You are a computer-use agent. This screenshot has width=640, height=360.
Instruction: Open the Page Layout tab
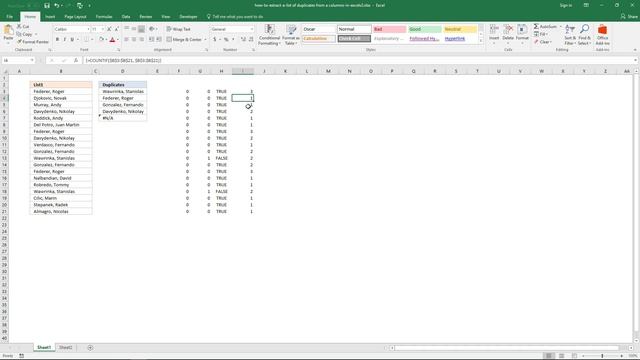pos(76,17)
